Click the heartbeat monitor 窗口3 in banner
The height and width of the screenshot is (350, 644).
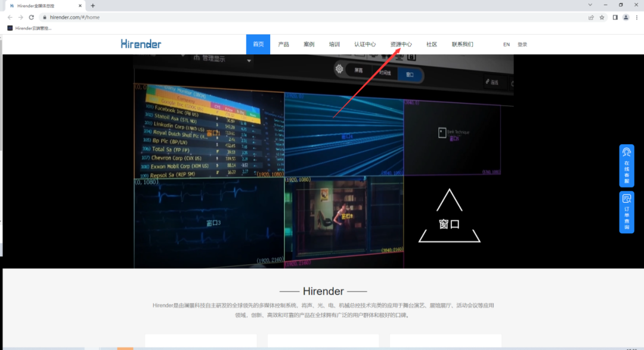[x=209, y=222]
